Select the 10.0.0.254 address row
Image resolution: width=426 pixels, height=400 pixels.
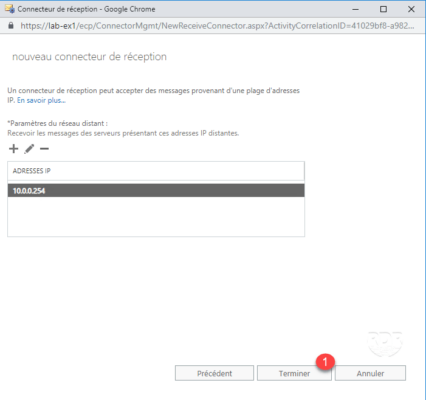point(156,191)
